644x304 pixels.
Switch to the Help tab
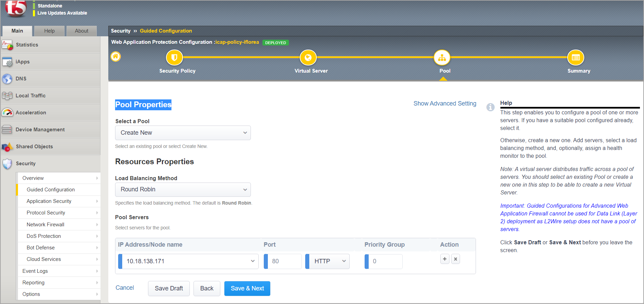pos(49,31)
